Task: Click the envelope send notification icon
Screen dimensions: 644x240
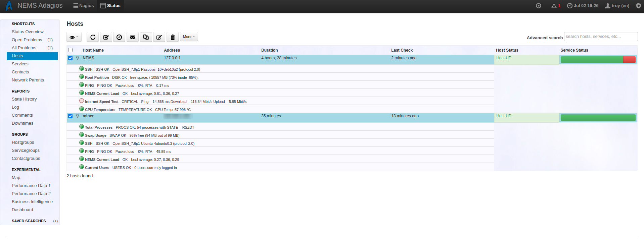Action: point(133,37)
